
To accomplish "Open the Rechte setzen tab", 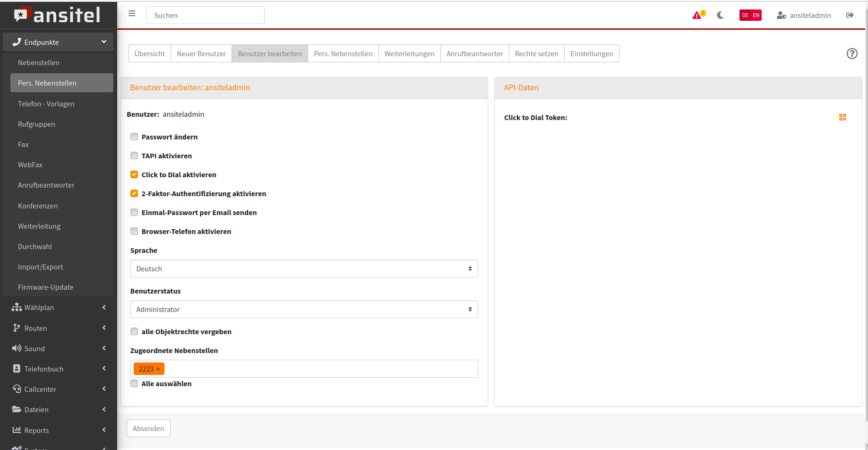I will coord(536,54).
